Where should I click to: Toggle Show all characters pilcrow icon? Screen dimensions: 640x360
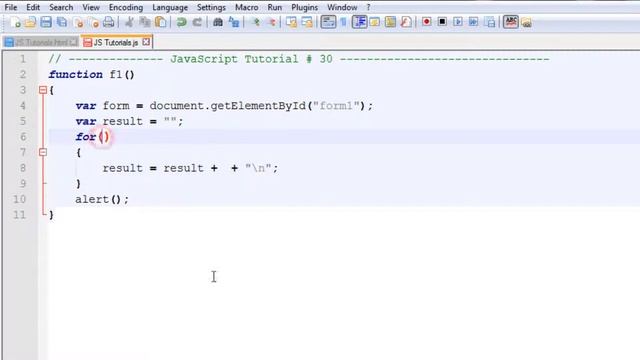343,22
